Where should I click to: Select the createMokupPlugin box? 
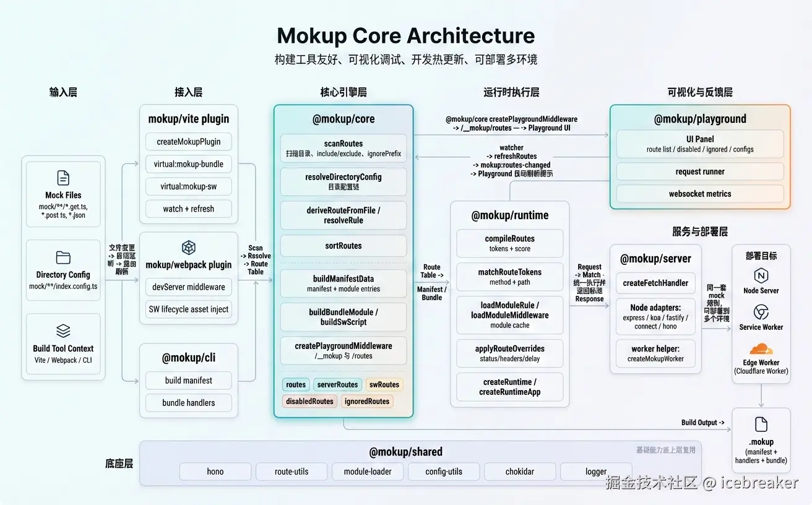click(x=189, y=142)
